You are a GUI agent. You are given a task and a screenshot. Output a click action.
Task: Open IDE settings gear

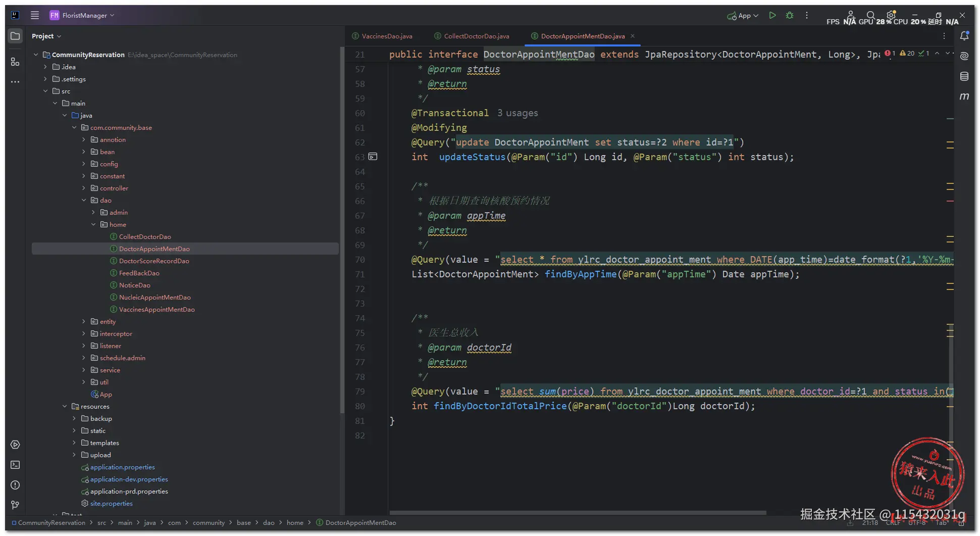coord(891,15)
